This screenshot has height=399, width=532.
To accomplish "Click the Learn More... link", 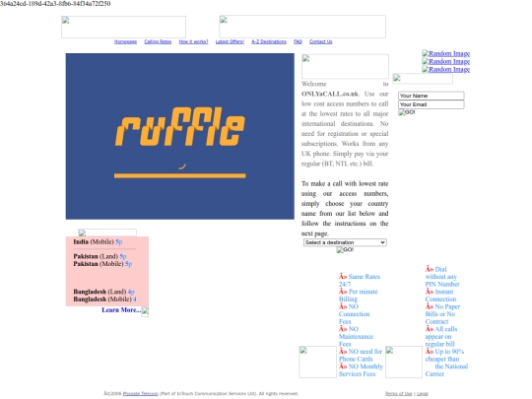I will coord(121,310).
